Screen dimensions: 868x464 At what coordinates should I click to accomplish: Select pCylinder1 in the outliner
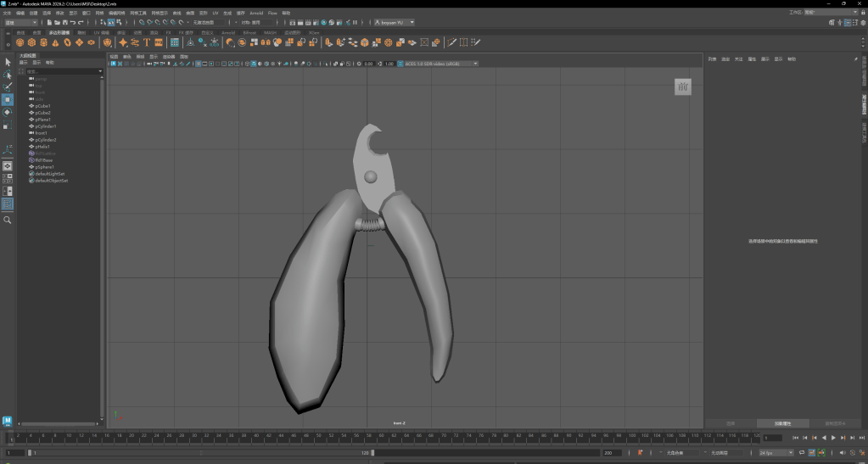(x=47, y=126)
